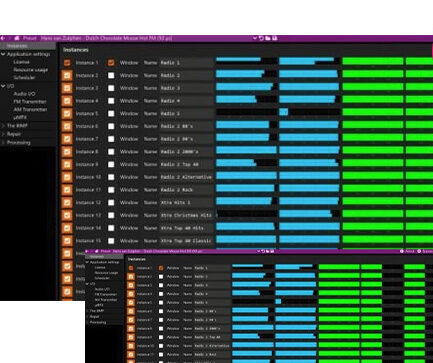Click the back arrow in the larger window's title bar
Image resolution: width=433 pixels, height=363 pixels.
[3, 38]
